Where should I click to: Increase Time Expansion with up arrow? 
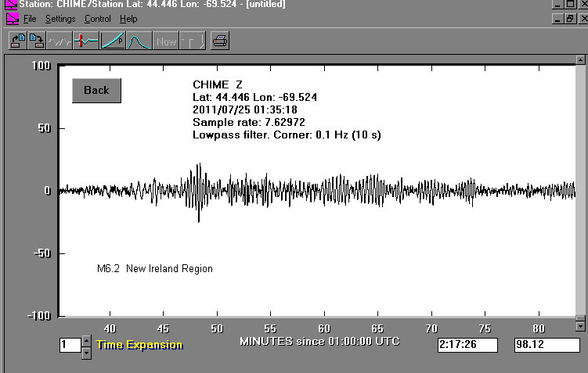tap(86, 340)
